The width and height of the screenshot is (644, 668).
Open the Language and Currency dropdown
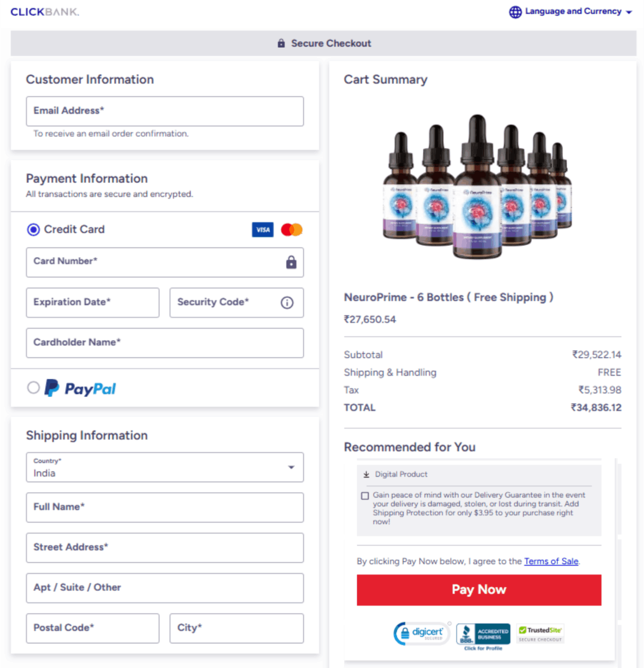point(573,11)
